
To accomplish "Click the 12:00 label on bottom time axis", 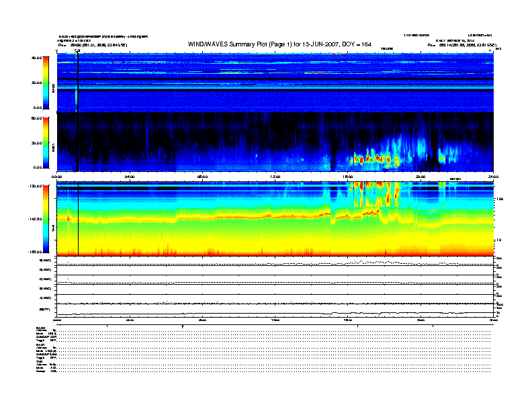I will [x=275, y=320].
